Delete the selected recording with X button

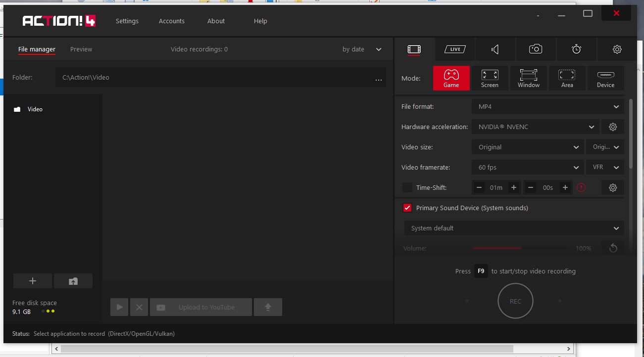[139, 307]
